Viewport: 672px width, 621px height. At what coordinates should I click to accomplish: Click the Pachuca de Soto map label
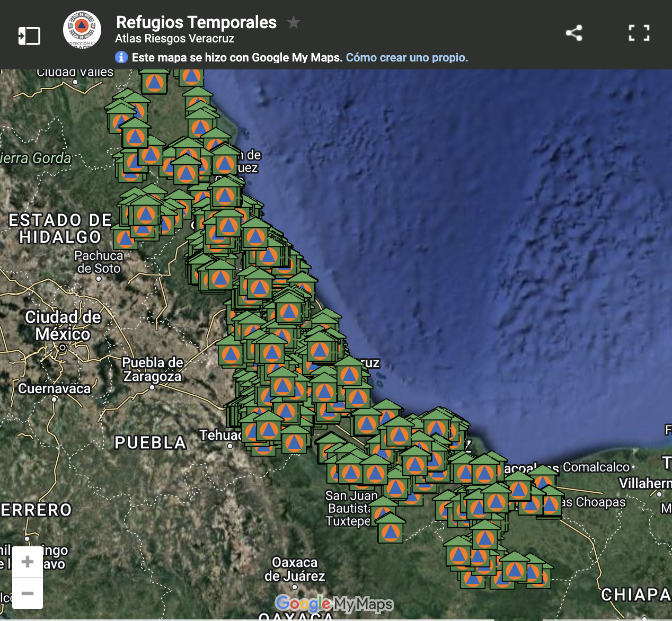[99, 262]
